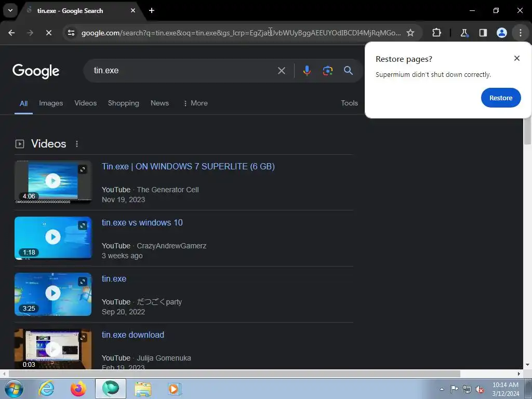Open muted volume tray icon
The width and height of the screenshot is (532, 399).
click(480, 389)
